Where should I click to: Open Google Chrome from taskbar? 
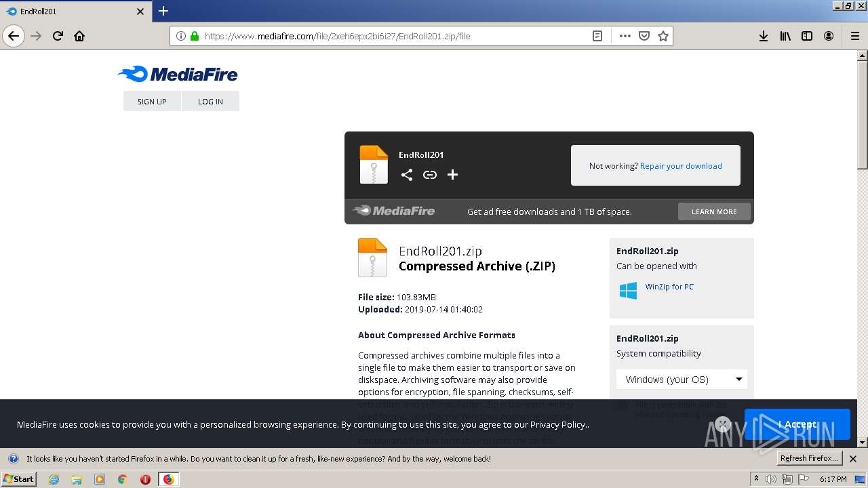[x=122, y=479]
